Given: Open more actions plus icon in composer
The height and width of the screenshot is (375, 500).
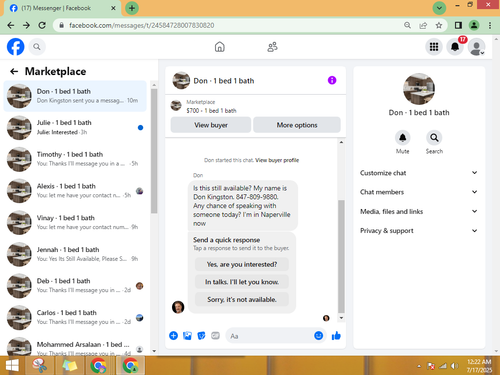Looking at the screenshot, I should 173,336.
